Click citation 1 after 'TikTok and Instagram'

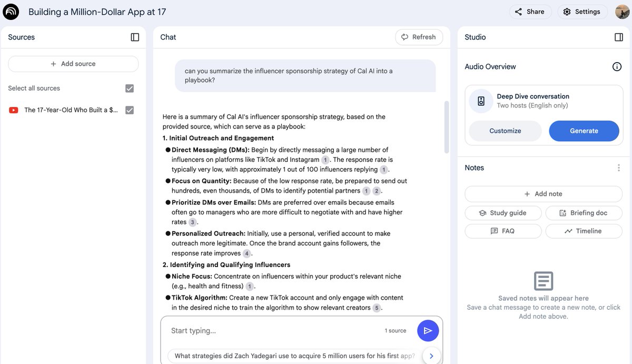coord(325,160)
